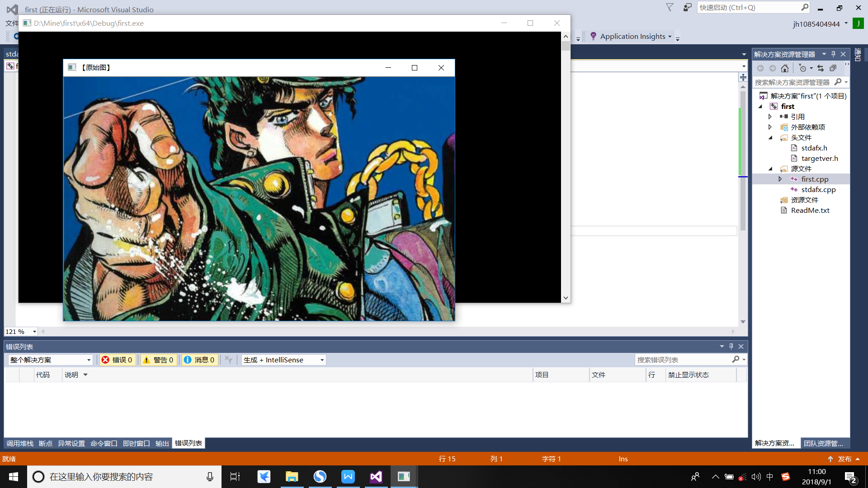Image resolution: width=868 pixels, height=488 pixels.
Task: Click the Solution Explorer Home icon
Action: [785, 68]
